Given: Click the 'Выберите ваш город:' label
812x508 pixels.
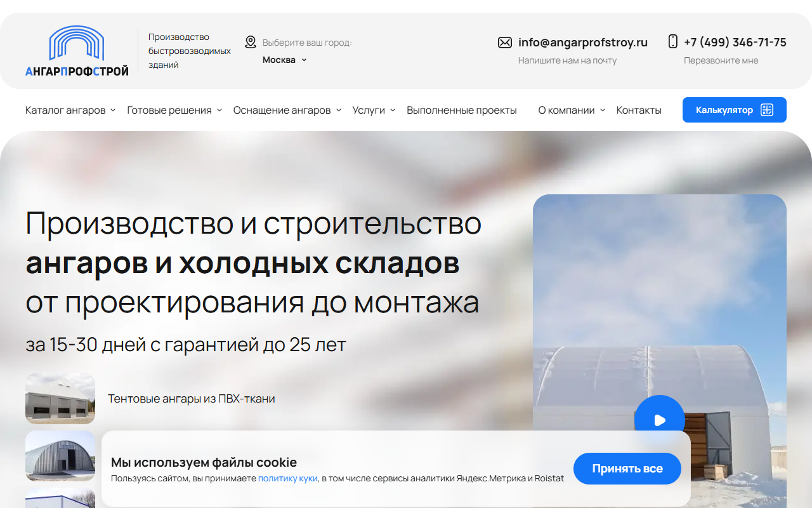Looking at the screenshot, I should point(307,43).
